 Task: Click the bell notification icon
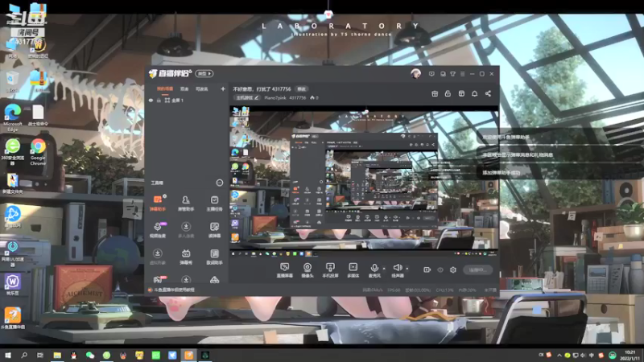click(474, 93)
